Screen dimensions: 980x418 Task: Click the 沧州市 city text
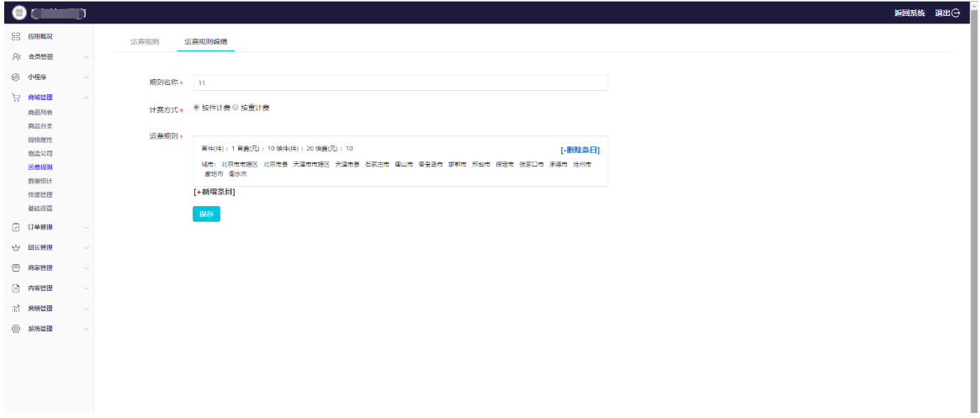point(582,164)
